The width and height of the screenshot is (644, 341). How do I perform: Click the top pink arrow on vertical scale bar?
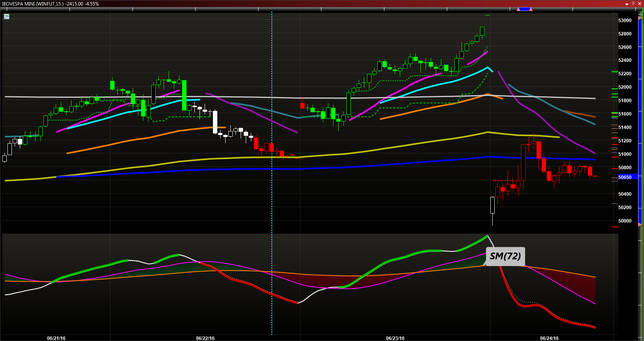tap(640, 18)
